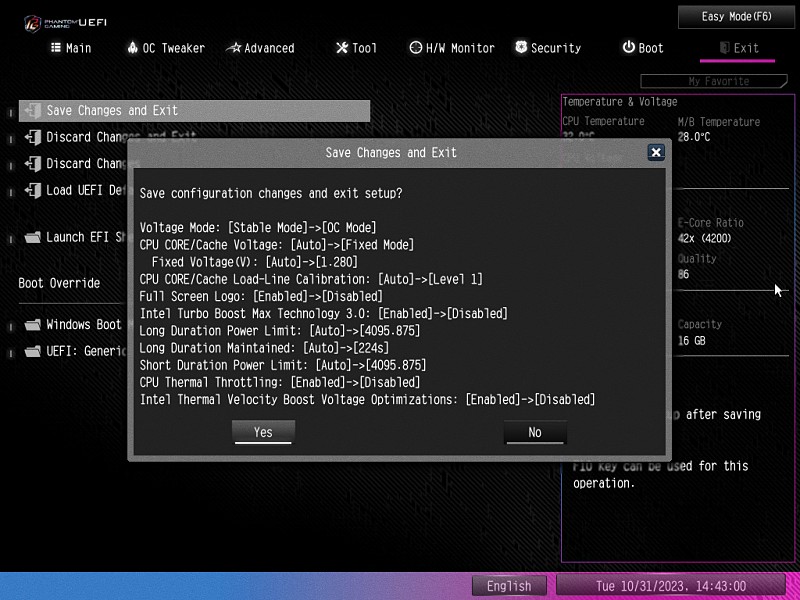The height and width of the screenshot is (600, 800).
Task: Click the first Discard Changes entry icon
Action: click(32, 137)
